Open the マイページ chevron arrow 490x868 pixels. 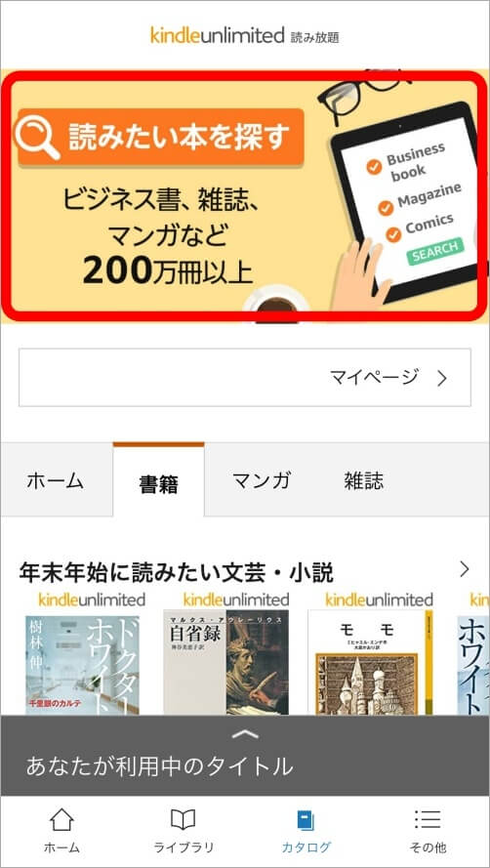(441, 379)
